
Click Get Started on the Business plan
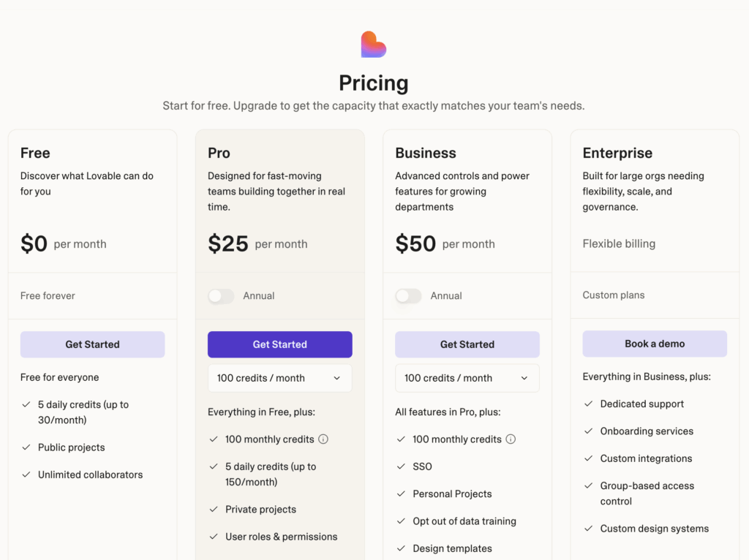pos(467,344)
